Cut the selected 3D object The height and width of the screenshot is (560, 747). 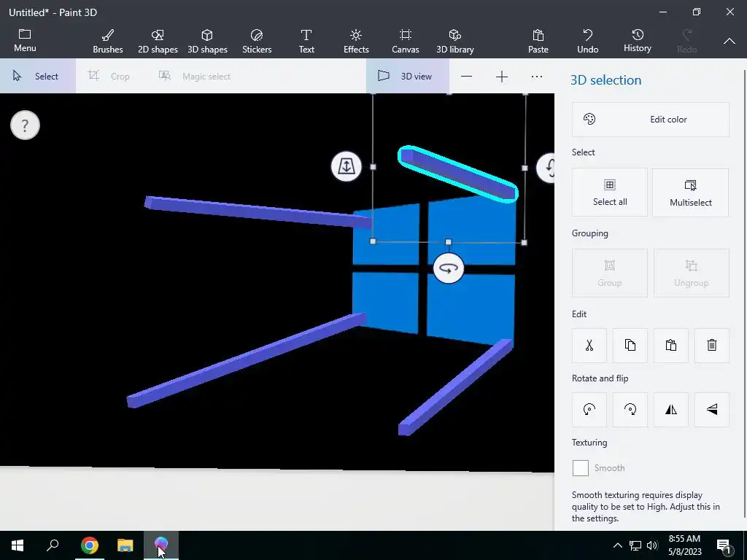[589, 345]
